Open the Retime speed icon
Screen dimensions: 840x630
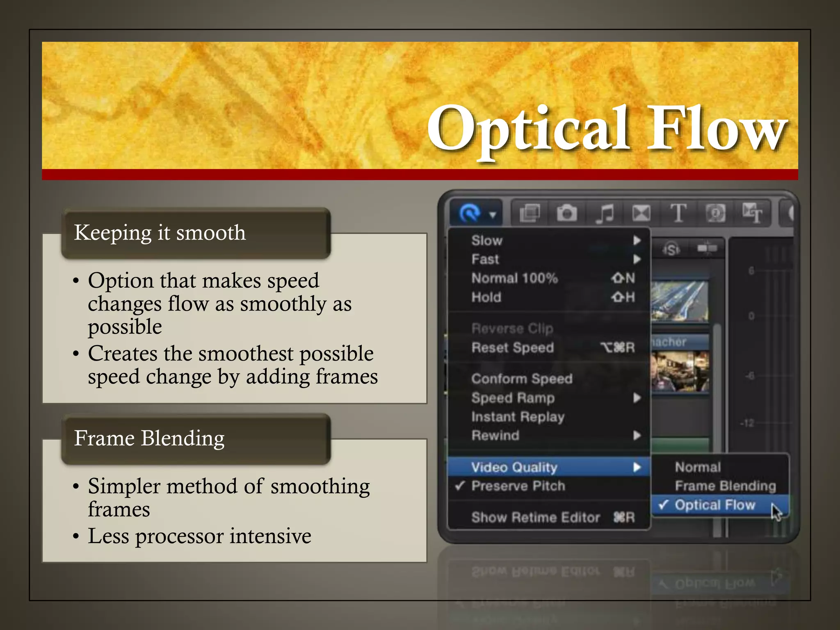pos(469,213)
